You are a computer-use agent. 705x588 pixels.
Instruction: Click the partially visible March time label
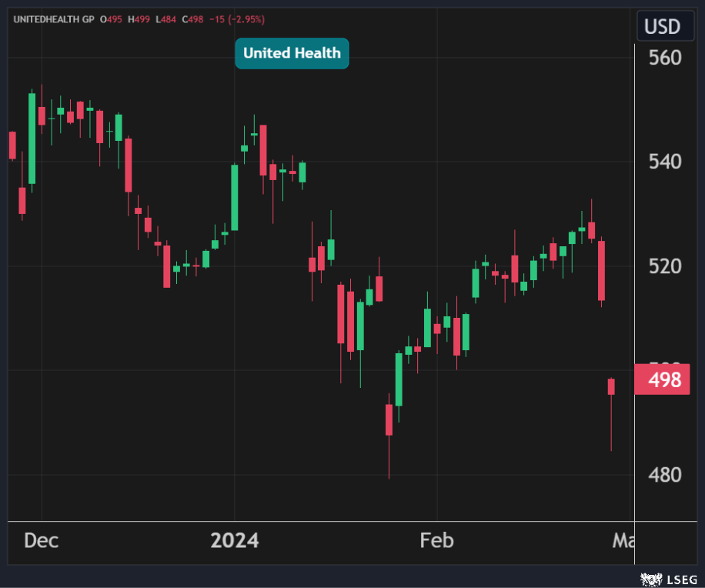[x=622, y=540]
